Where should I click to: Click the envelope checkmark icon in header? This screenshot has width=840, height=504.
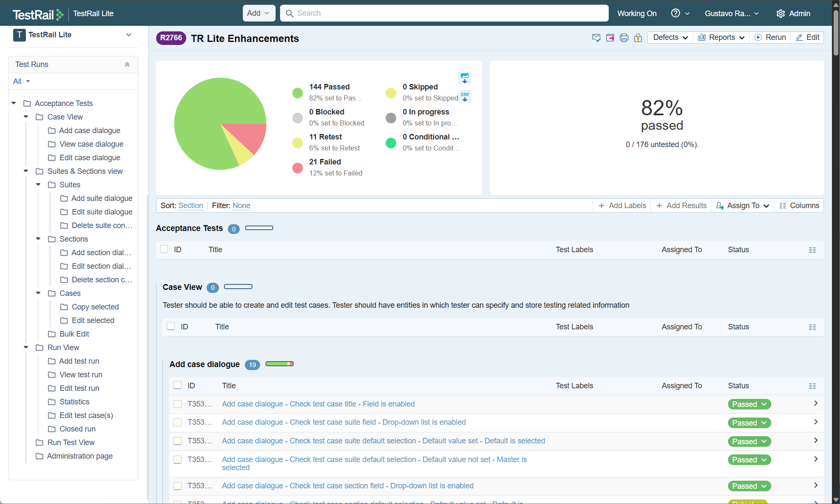coord(596,38)
